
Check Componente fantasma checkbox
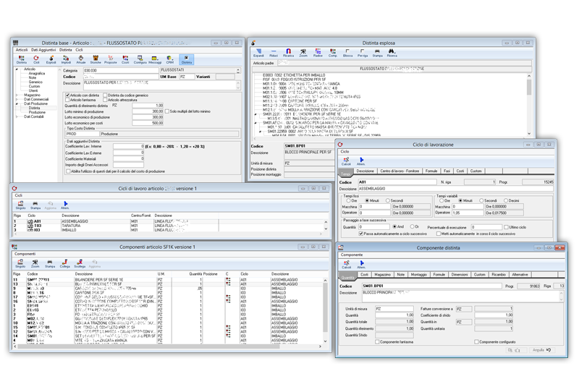pos(377,342)
